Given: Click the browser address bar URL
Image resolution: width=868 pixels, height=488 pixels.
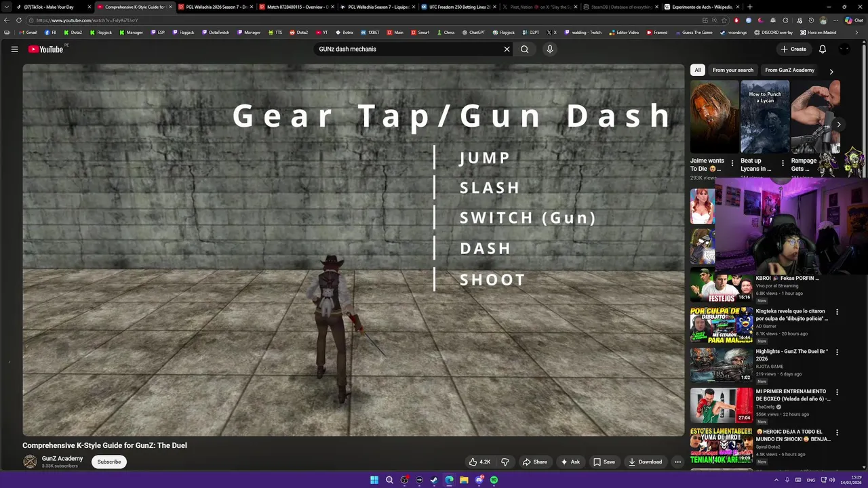Looking at the screenshot, I should pyautogui.click(x=87, y=20).
